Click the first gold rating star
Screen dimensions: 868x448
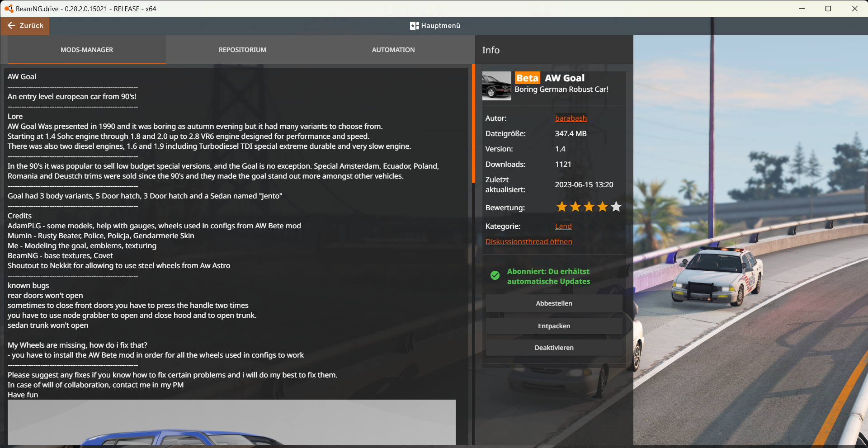[561, 207]
